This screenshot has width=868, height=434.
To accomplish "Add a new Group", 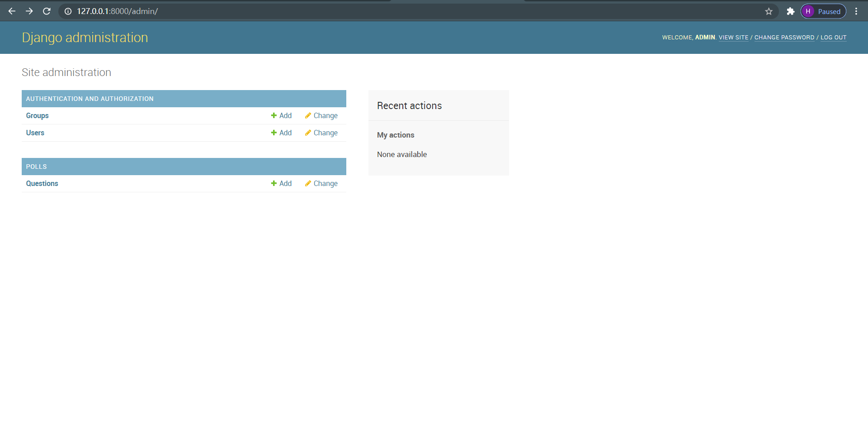I will [x=281, y=116].
